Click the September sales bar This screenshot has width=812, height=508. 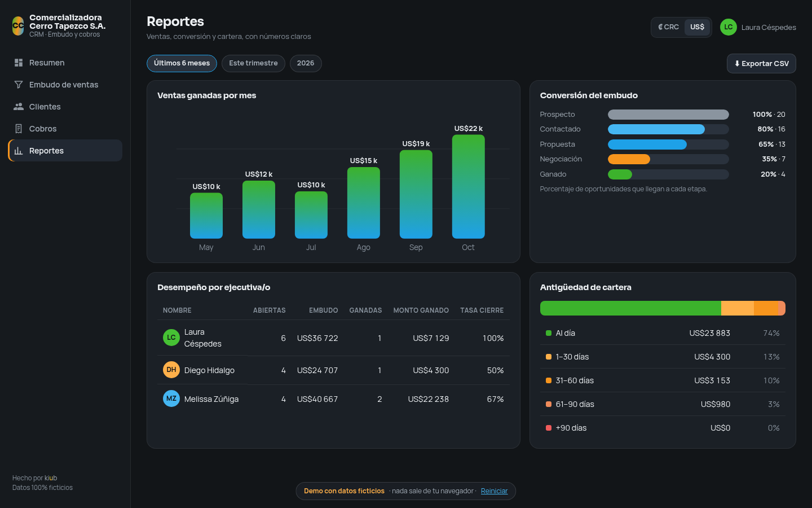click(416, 194)
